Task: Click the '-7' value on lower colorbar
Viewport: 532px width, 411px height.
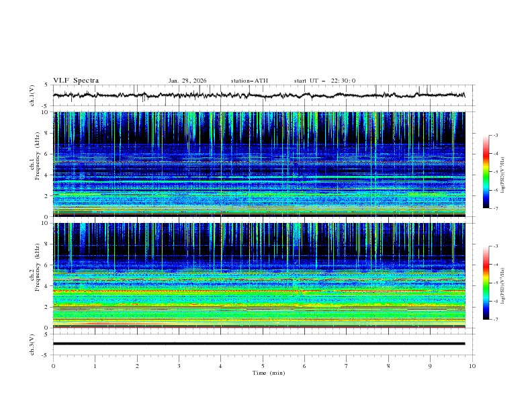Action: (495, 319)
